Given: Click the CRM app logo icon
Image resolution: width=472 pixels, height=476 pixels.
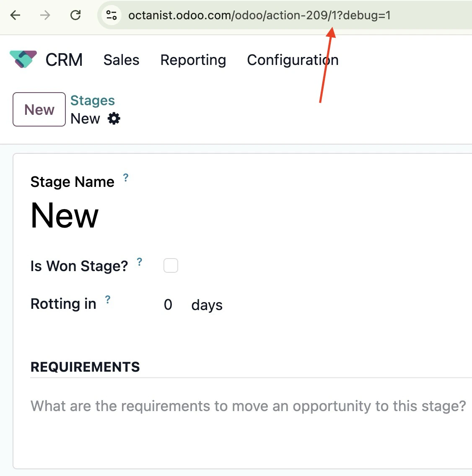Looking at the screenshot, I should pos(23,59).
